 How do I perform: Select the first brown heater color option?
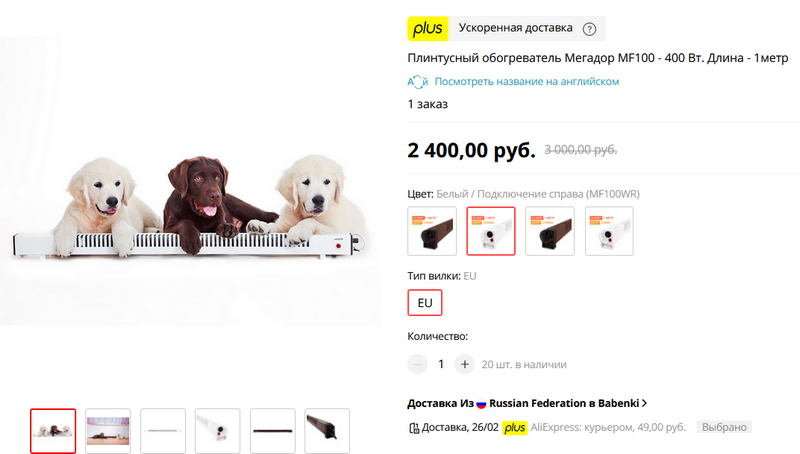(432, 231)
